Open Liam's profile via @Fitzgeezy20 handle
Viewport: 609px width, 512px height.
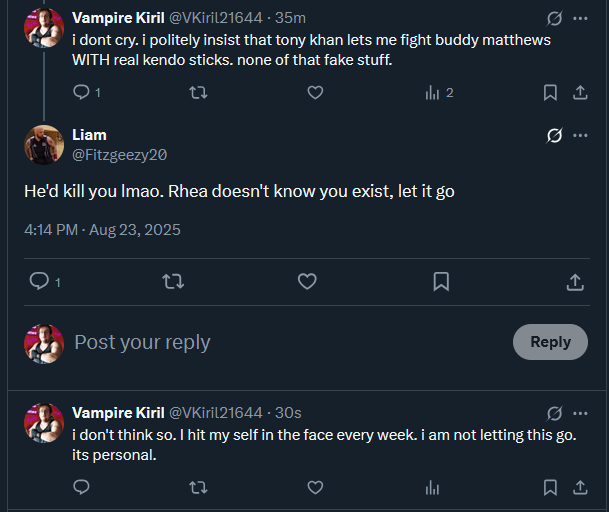point(119,155)
